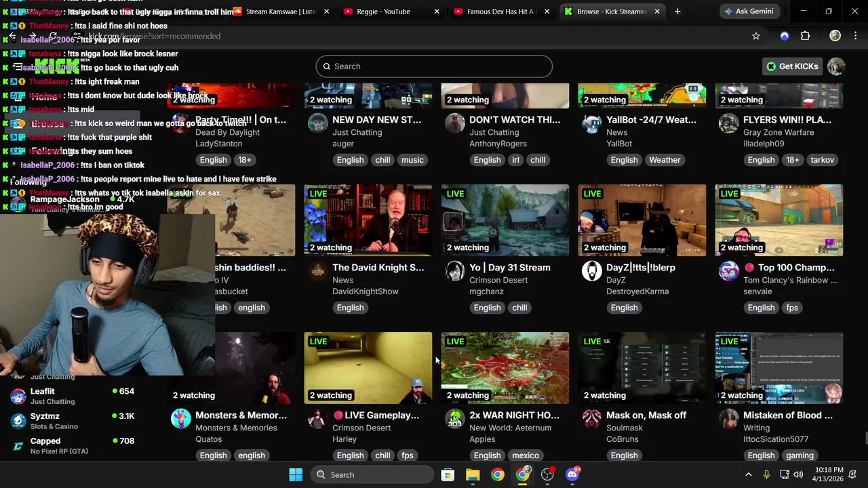The height and width of the screenshot is (488, 868).
Task: Open the new tab plus button
Action: tap(677, 12)
